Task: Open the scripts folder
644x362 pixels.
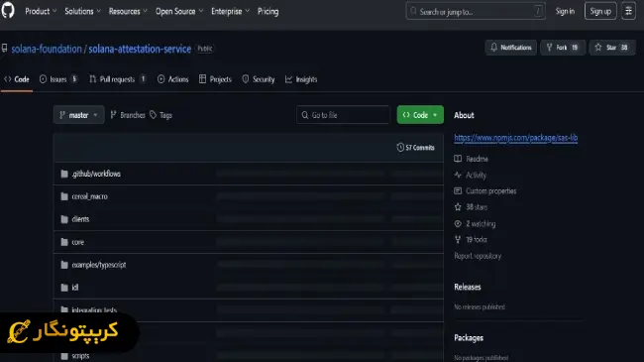Action: point(80,356)
